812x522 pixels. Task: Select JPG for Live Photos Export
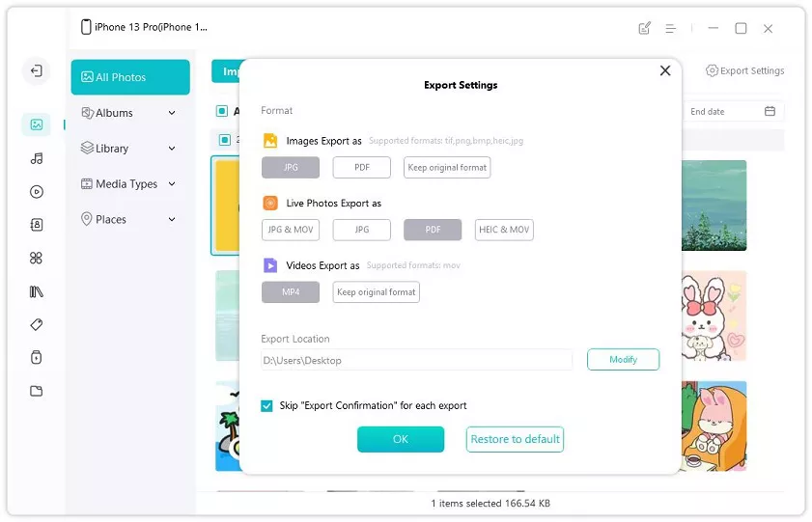coord(361,230)
